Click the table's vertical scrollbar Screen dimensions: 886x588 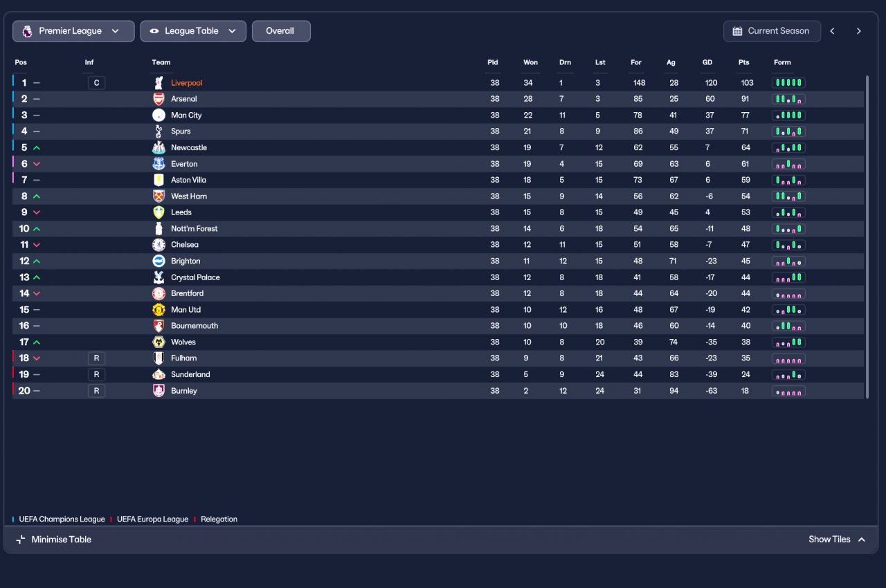(x=867, y=237)
